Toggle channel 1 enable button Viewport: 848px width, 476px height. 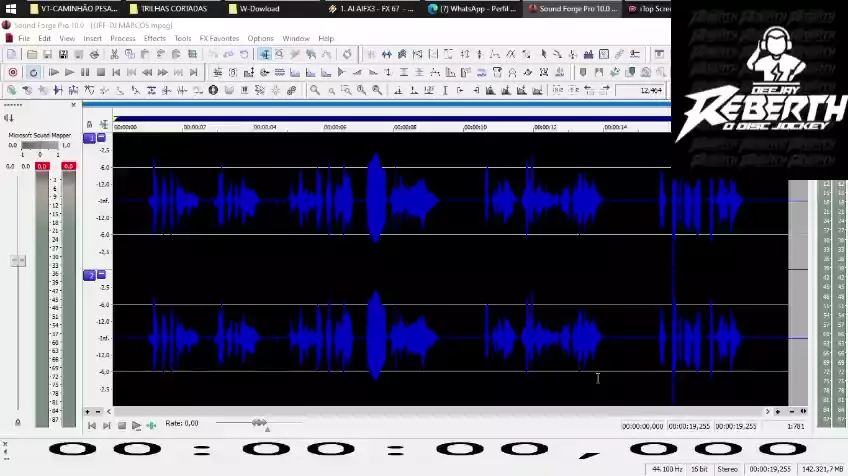(x=89, y=138)
